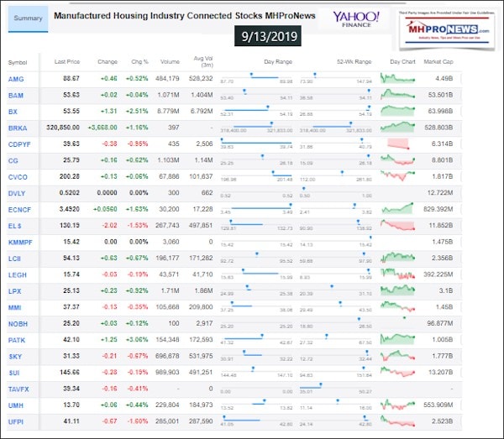Image resolution: width=504 pixels, height=439 pixels.
Task: Click the BX day range bar
Action: [256, 110]
